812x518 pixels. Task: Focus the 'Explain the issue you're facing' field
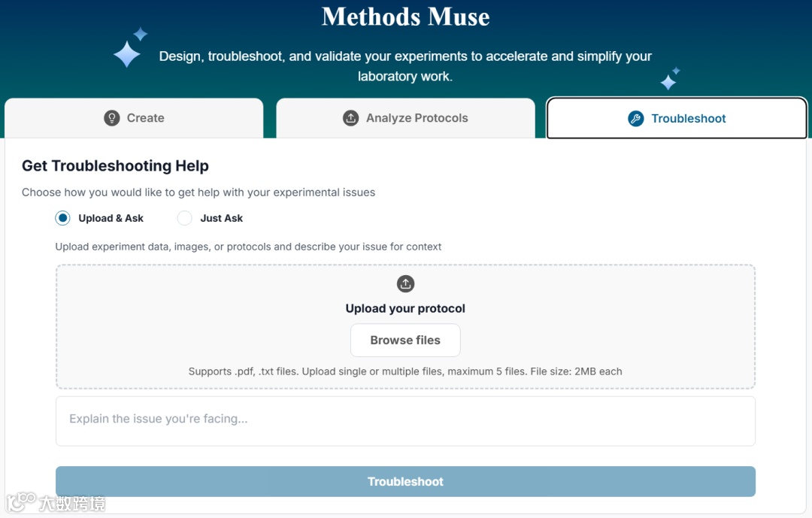click(x=405, y=421)
